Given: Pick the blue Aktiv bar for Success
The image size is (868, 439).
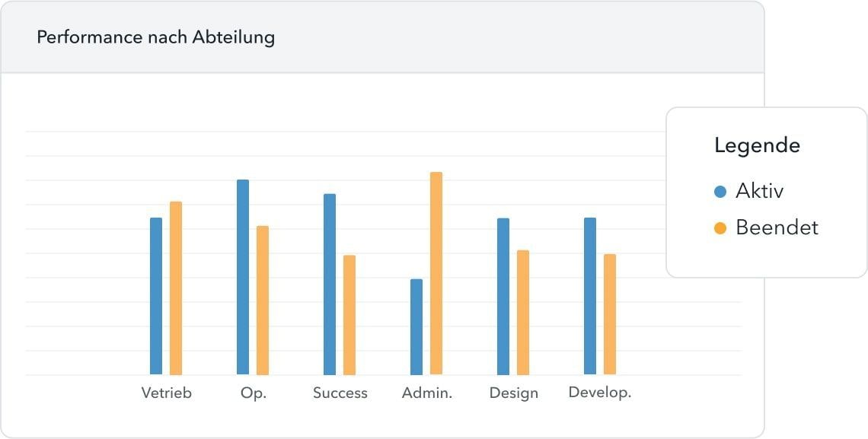Looking at the screenshot, I should coord(330,284).
